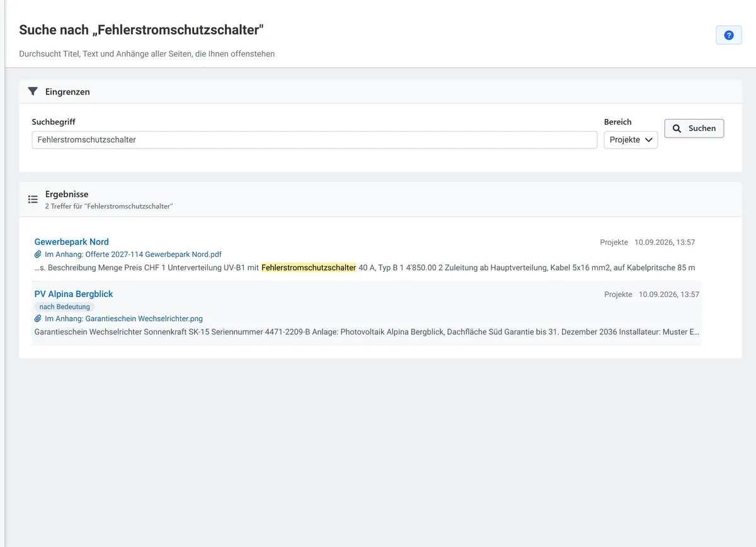Open the Bereich dropdown set to Projekte
This screenshot has width=756, height=547.
coord(631,140)
